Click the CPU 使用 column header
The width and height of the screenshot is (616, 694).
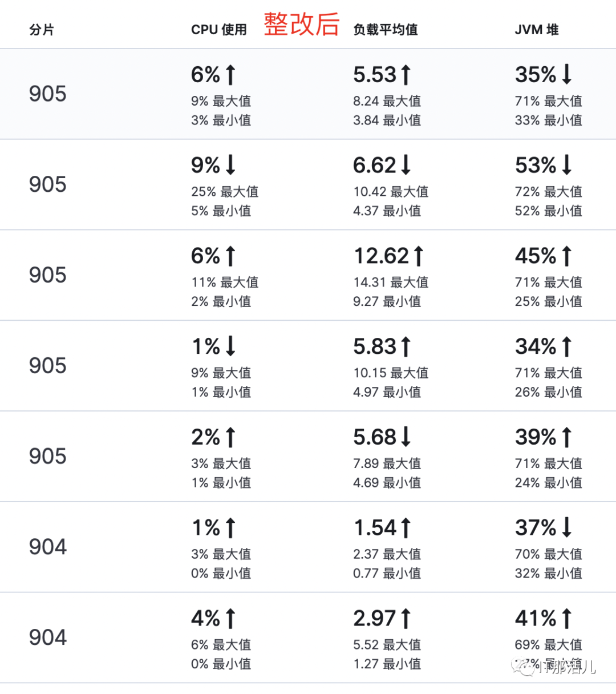pyautogui.click(x=219, y=30)
